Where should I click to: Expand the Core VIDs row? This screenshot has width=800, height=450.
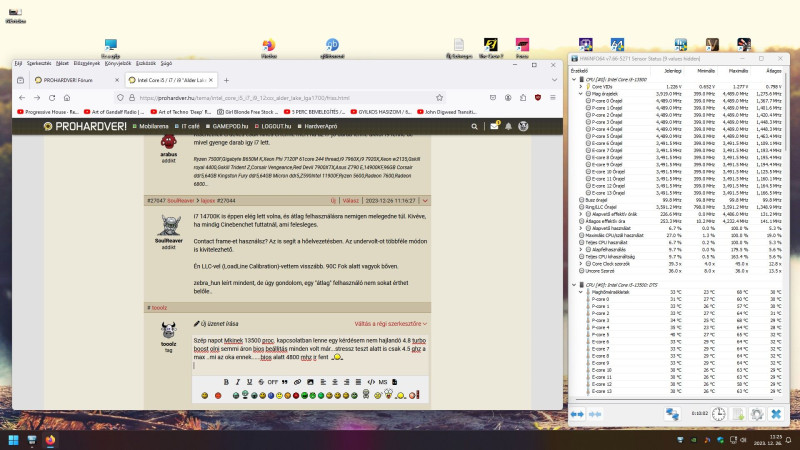[581, 87]
